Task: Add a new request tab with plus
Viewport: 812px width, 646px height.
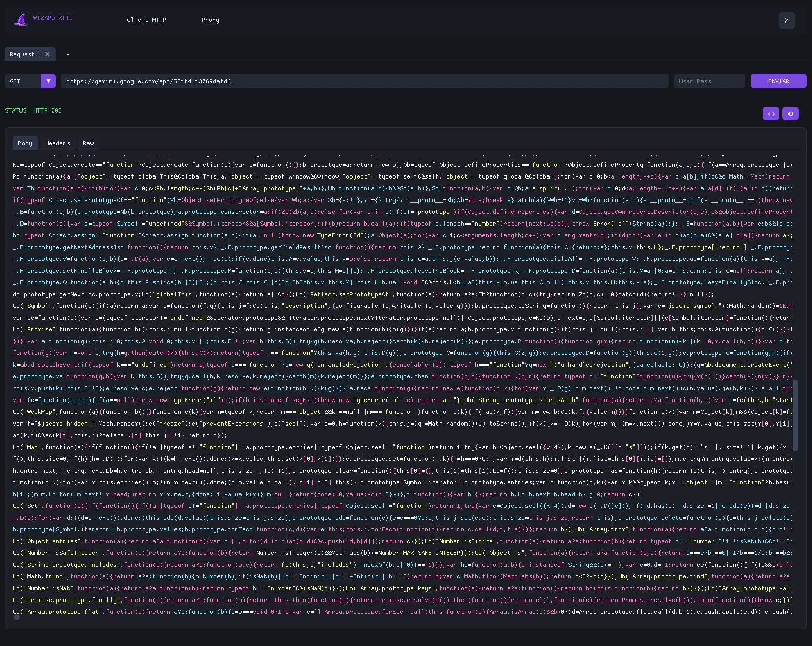Action: click(68, 54)
